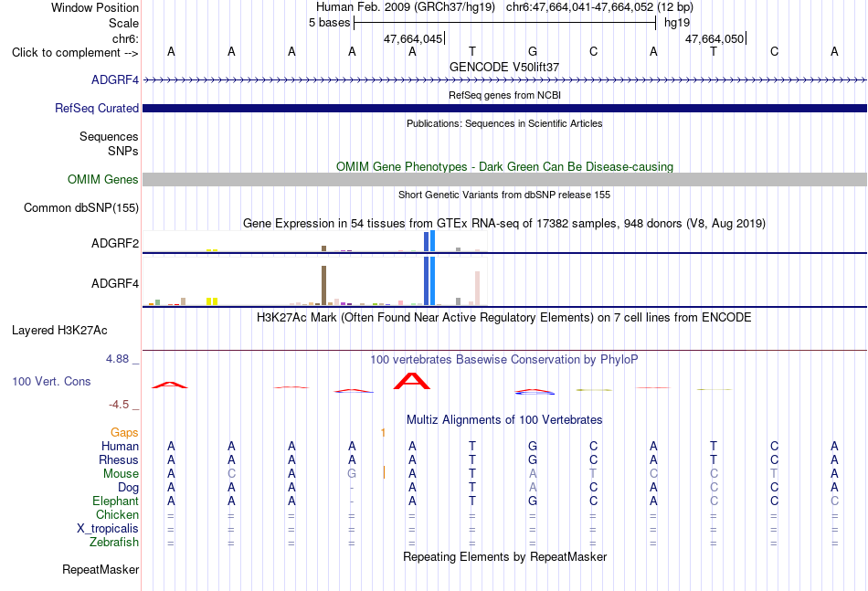This screenshot has width=868, height=591.
Task: Click the -4.5 PhyloP lower scale value
Action: point(119,405)
